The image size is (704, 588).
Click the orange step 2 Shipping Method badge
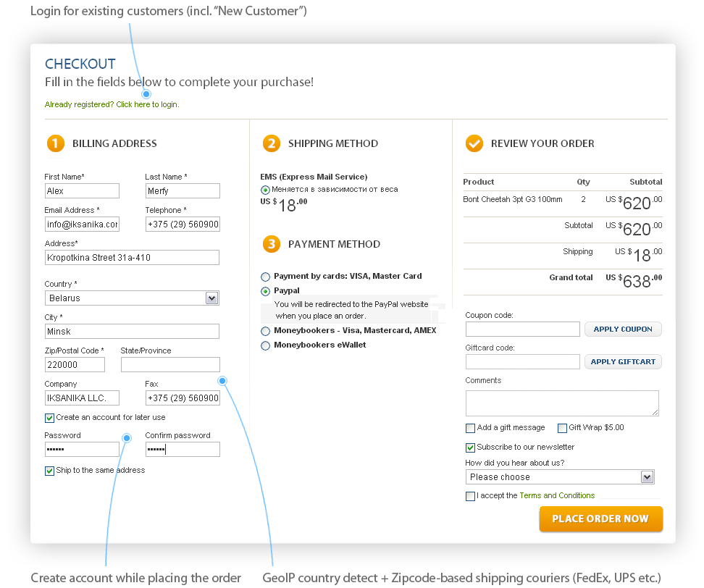tap(272, 143)
